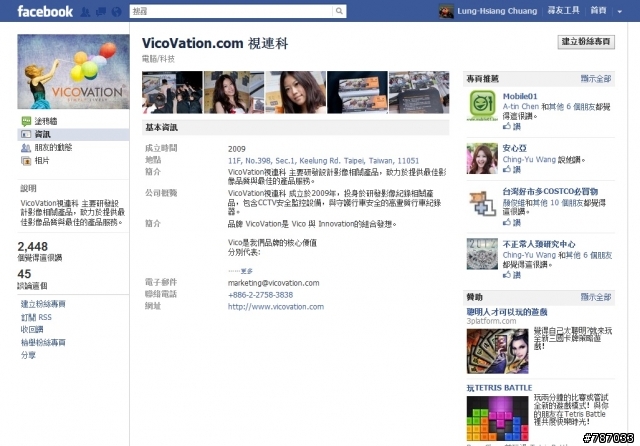Screen dimensions: 640x446
Task: Select the 朋友的動態 tab
Action: tap(53, 147)
